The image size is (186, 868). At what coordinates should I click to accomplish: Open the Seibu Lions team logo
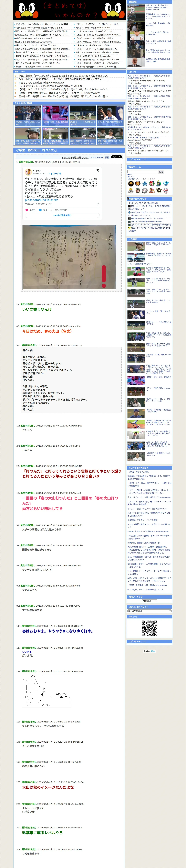tap(166, 190)
